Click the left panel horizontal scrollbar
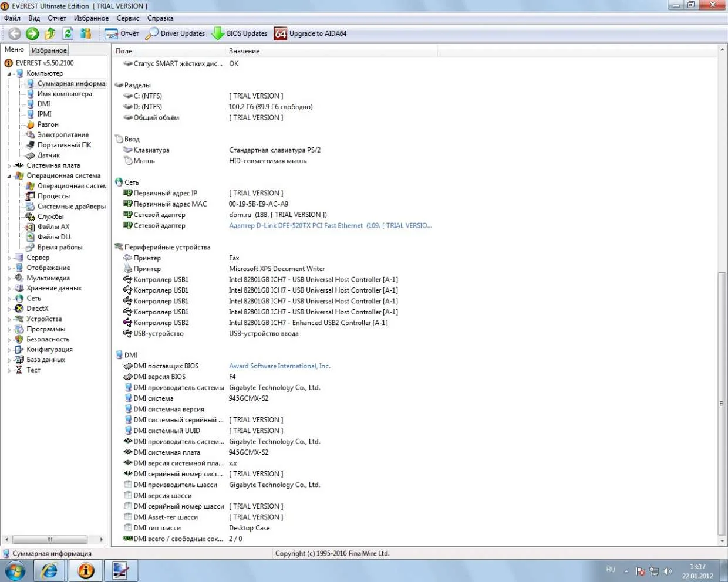 (x=50, y=539)
